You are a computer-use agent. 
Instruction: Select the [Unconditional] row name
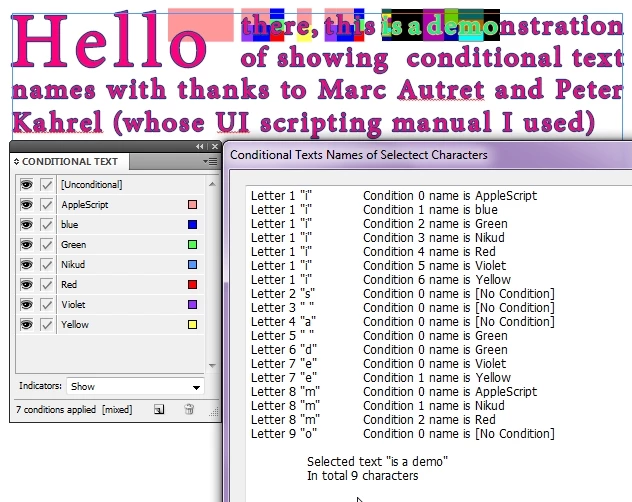click(91, 185)
